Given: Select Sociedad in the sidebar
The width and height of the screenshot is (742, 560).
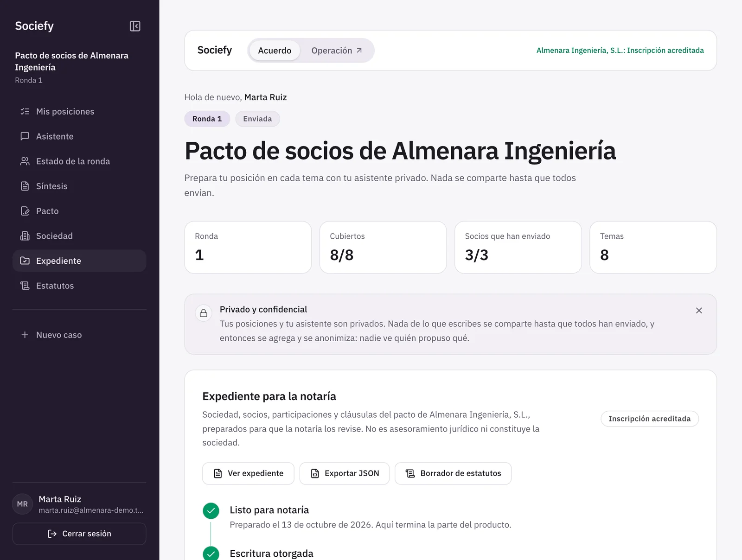Looking at the screenshot, I should tap(79, 236).
